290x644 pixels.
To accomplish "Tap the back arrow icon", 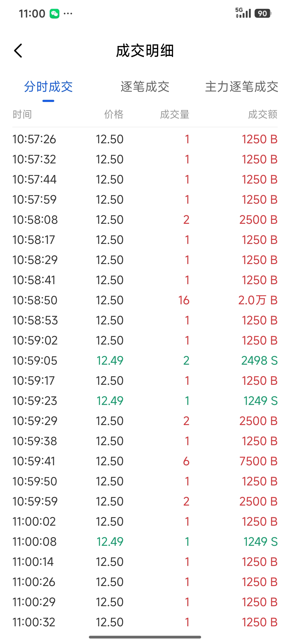I will (x=18, y=51).
